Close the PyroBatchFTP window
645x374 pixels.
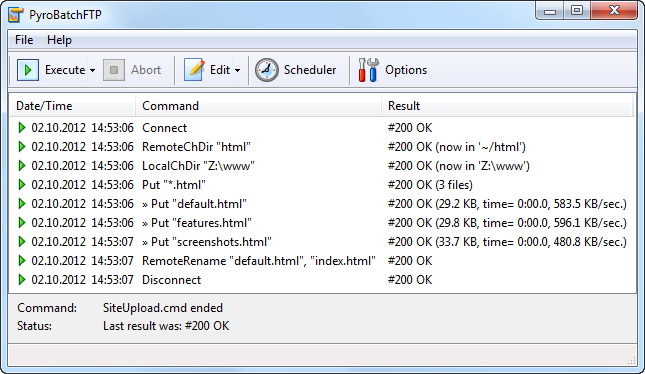coord(614,11)
